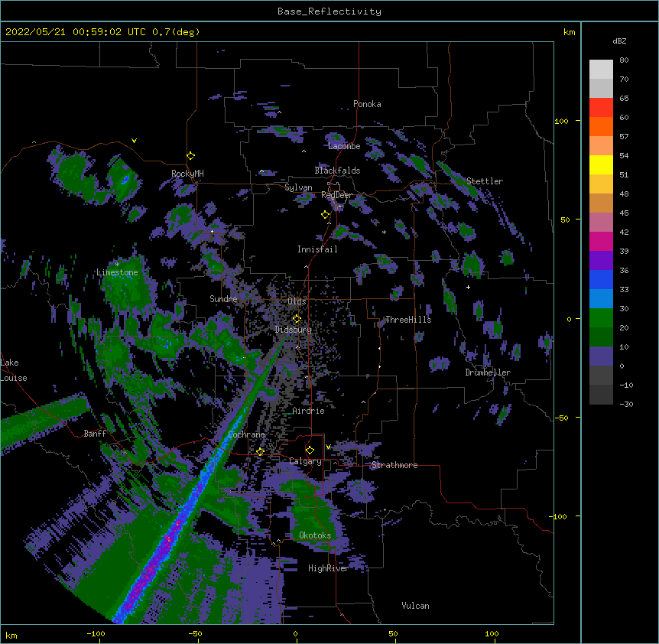Click the Cochrane city label
This screenshot has height=644, width=659.
(x=246, y=434)
